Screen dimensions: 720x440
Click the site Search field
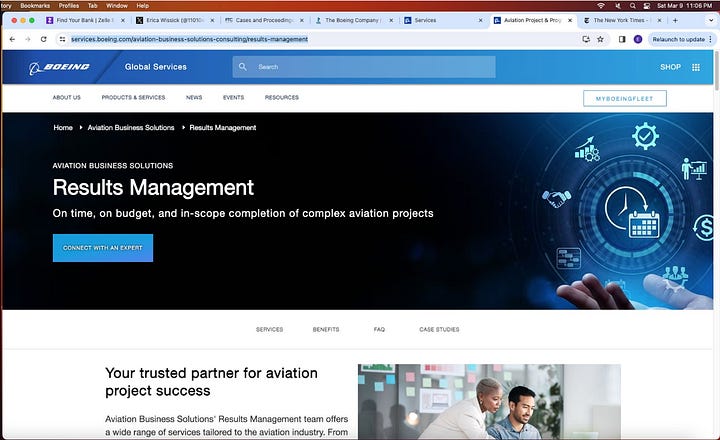(x=364, y=67)
